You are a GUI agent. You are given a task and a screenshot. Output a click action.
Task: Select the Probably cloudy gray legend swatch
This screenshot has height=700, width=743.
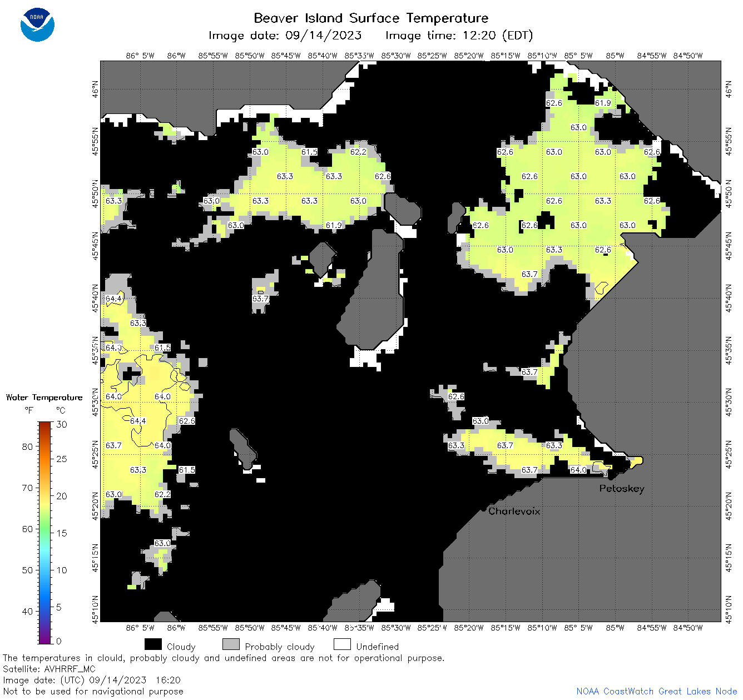231,644
